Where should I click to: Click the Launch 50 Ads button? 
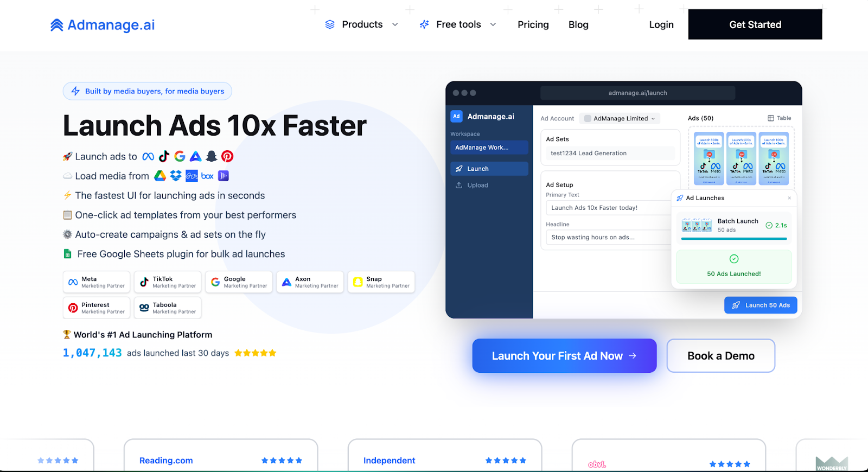(x=761, y=305)
